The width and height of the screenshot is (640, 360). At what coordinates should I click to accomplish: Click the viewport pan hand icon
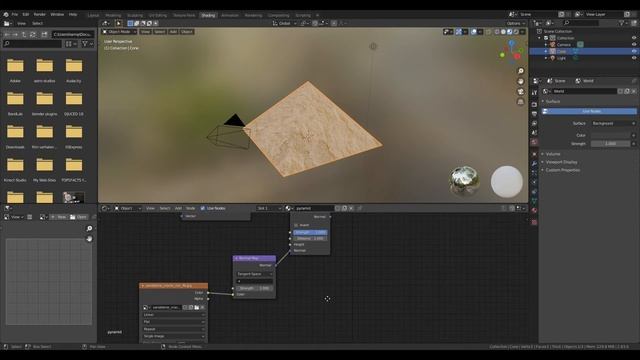click(x=520, y=81)
